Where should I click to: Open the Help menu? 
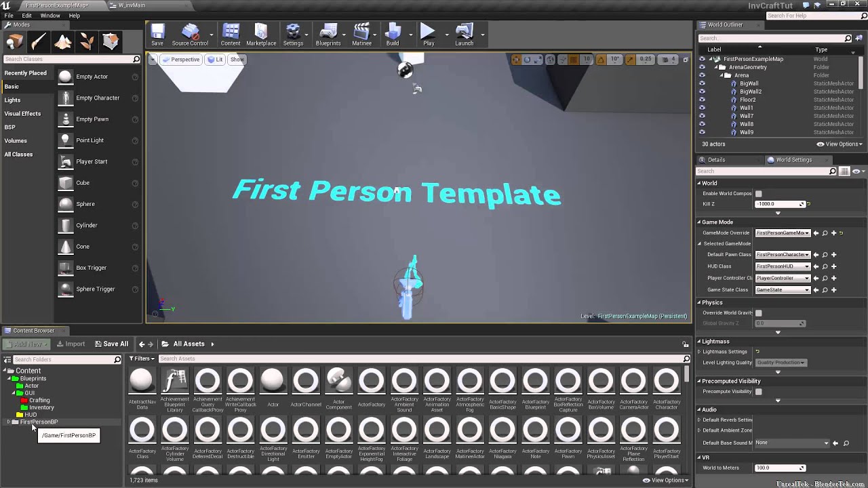75,16
